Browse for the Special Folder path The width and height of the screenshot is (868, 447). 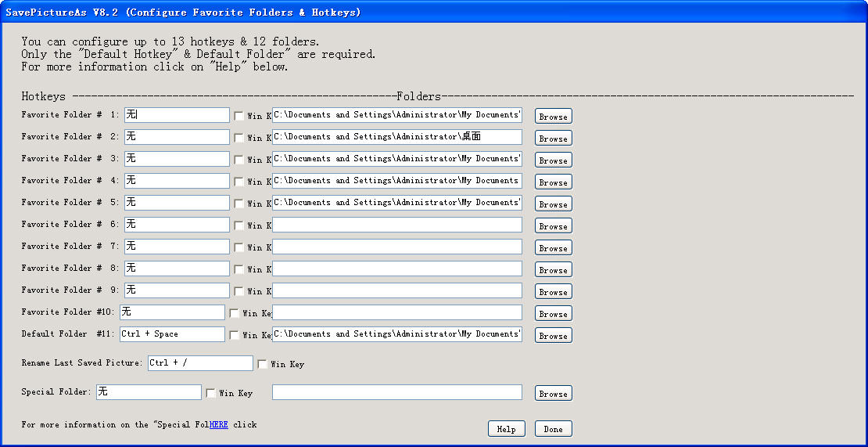tap(553, 393)
